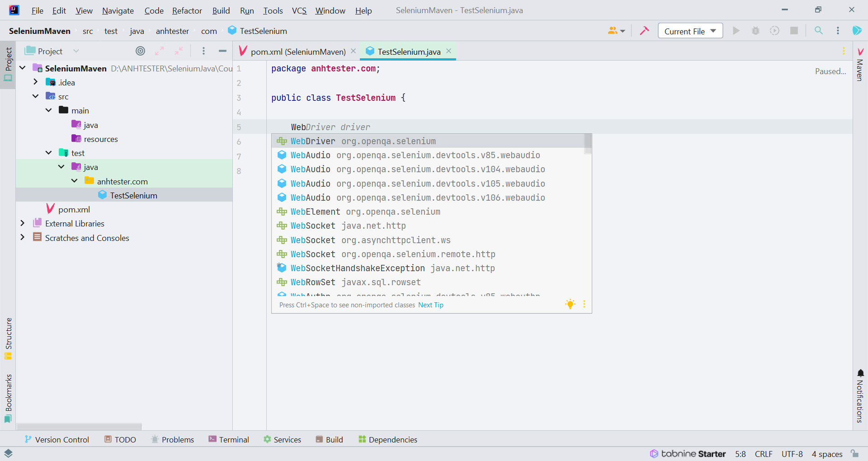The width and height of the screenshot is (868, 461).
Task: Close the pom.xml editor tab
Action: pyautogui.click(x=353, y=51)
